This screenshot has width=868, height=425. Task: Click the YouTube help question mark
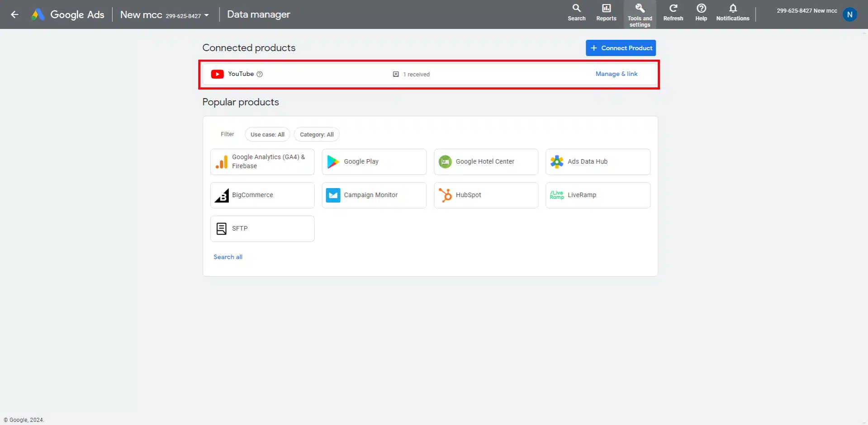[x=260, y=74]
